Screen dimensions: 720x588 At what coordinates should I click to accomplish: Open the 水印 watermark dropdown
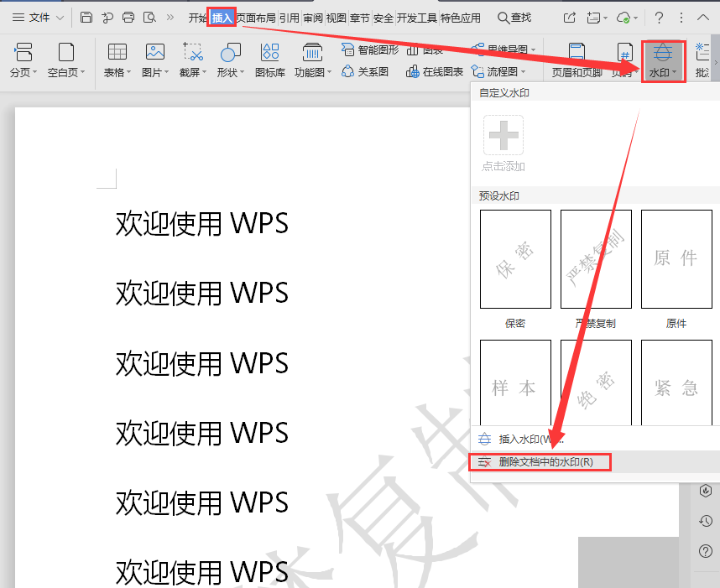[x=663, y=61]
